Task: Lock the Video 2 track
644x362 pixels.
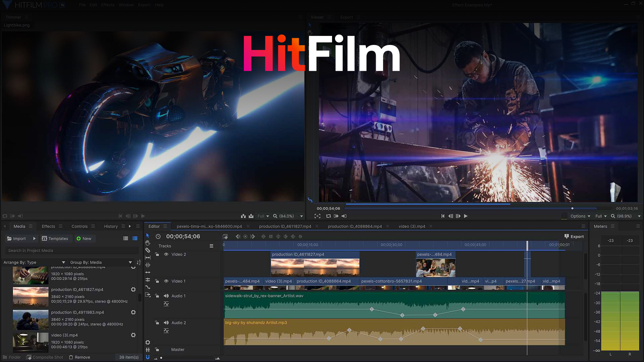Action: (157, 254)
